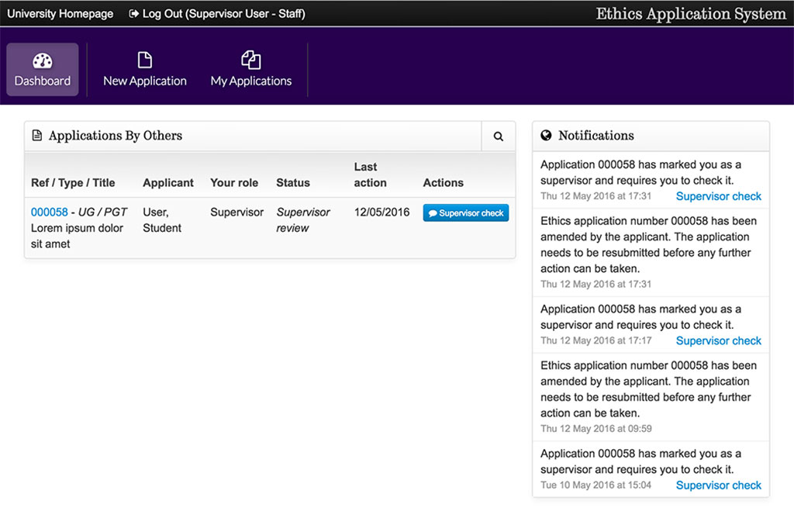Screen dimensions: 794x532
Task: Click the amended notification dated 17:31
Action: [651, 252]
